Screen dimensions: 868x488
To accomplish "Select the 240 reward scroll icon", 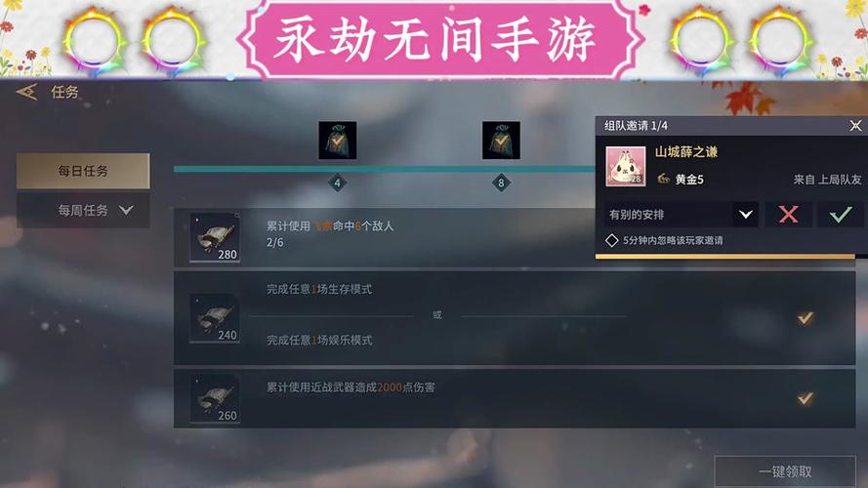I will (x=215, y=318).
